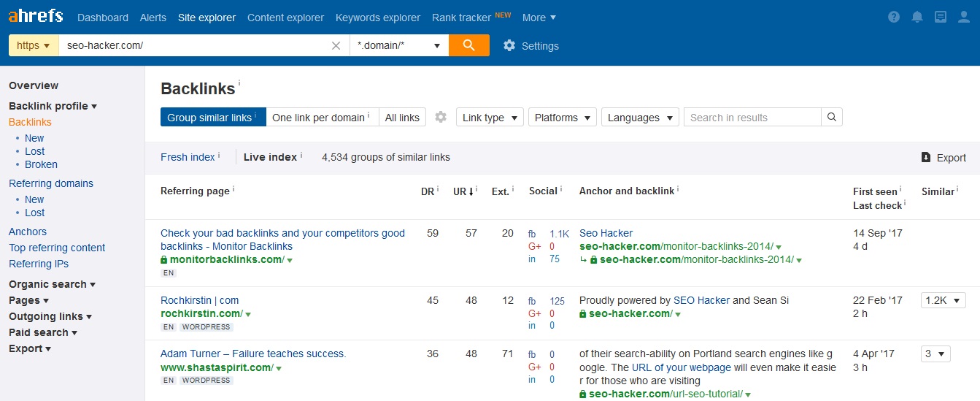
Task: Click the gear icon beside All links
Action: pos(441,118)
